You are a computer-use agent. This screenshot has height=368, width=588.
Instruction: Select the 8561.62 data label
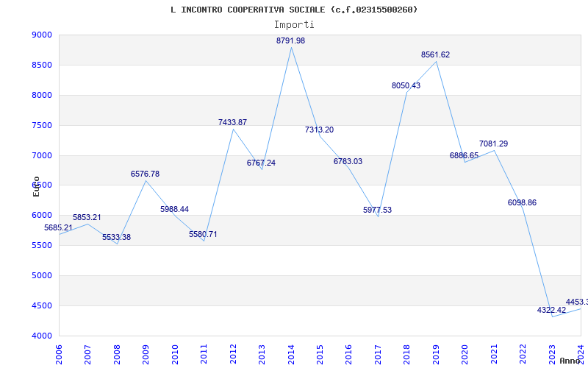click(x=435, y=54)
